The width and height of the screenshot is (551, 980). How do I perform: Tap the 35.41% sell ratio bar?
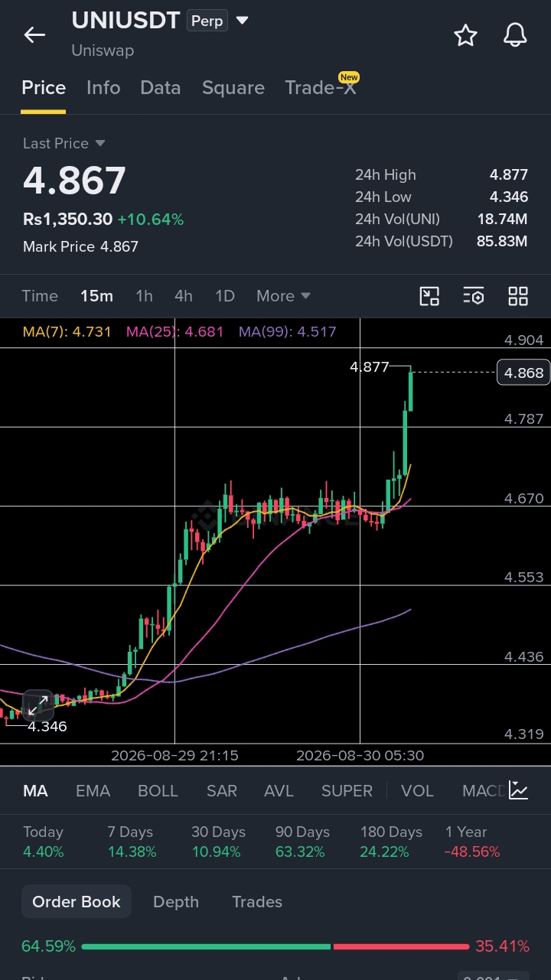coord(401,946)
